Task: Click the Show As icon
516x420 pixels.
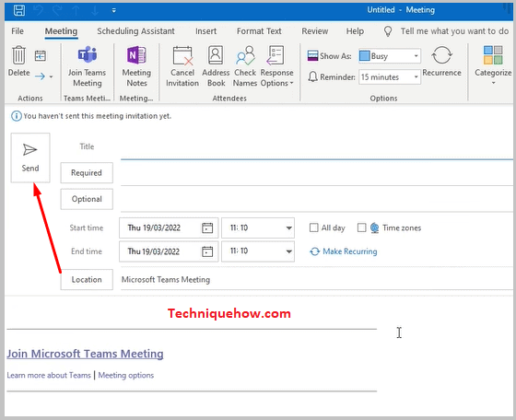Action: (312, 56)
